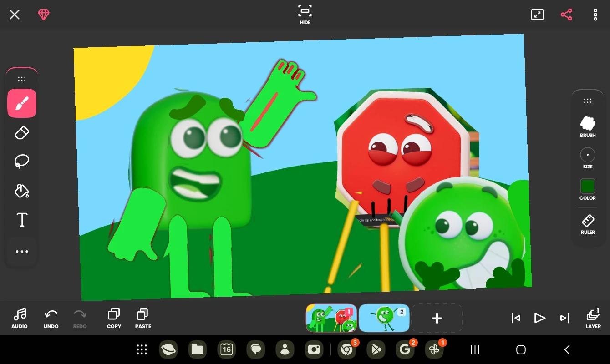This screenshot has width=610, height=364.
Task: Expand more tools with three dots
Action: [22, 252]
